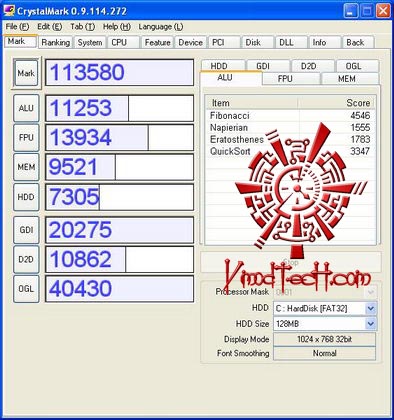Launch the OGL benchmark button

click(26, 289)
